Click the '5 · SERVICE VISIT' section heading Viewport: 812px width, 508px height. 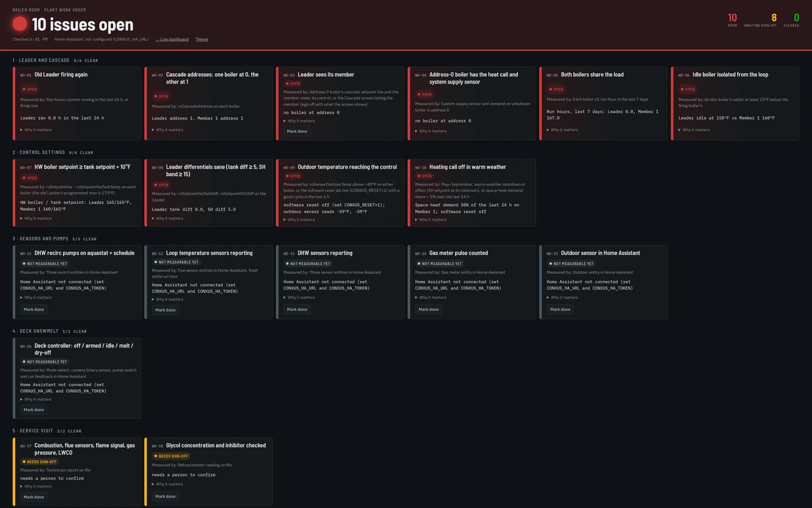[33, 431]
